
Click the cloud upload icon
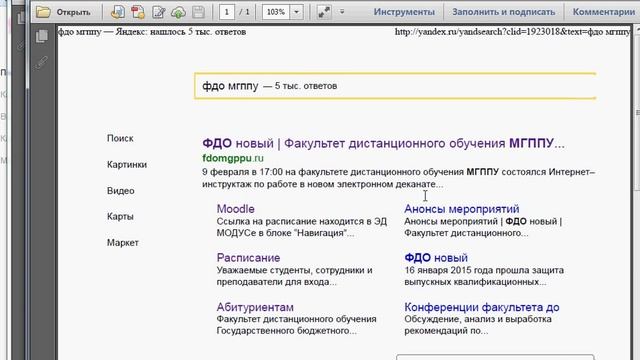178,12
